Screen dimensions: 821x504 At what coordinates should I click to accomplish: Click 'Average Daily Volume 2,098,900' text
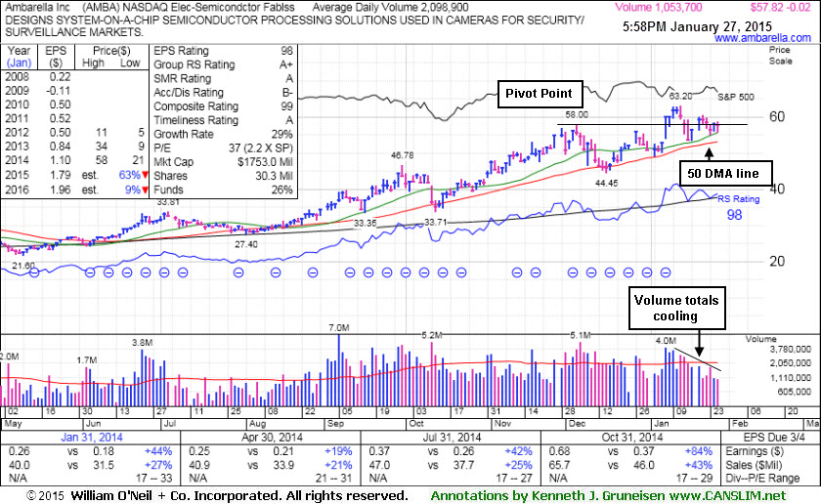tap(390, 8)
